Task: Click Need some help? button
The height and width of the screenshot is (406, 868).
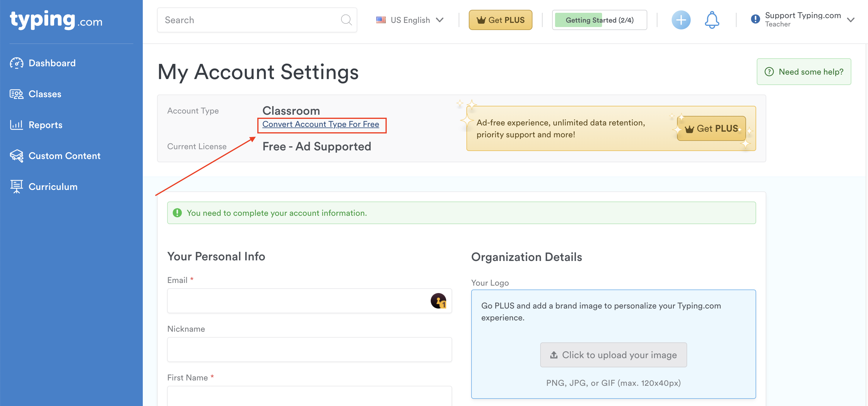Action: pos(804,72)
